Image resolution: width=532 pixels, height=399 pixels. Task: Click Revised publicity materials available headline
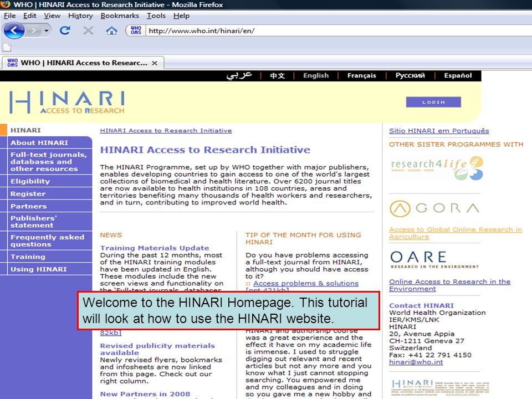click(157, 349)
